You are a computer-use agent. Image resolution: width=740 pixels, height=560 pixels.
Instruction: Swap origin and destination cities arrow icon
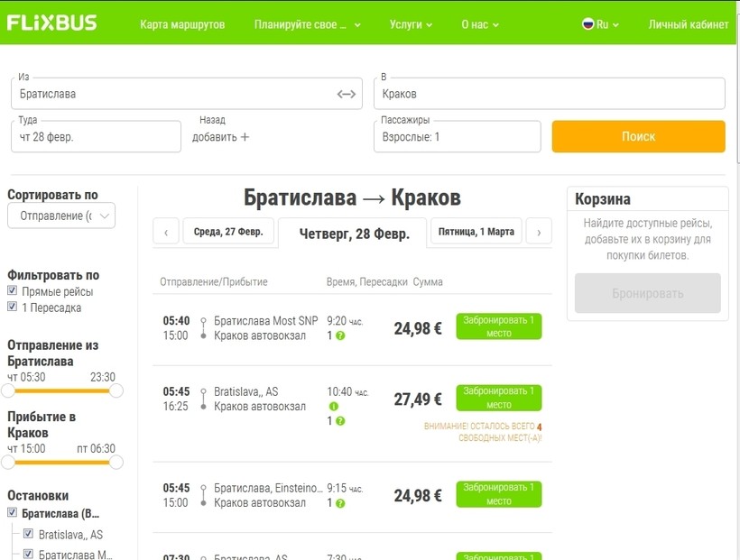tap(347, 94)
